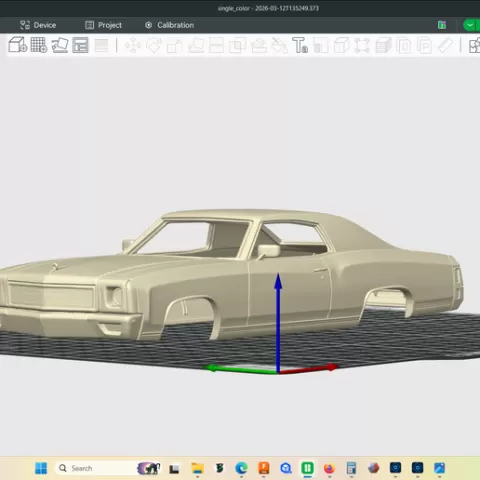Image resolution: width=480 pixels, height=480 pixels.
Task: Click the Arrange all objects icon
Action: pyautogui.click(x=80, y=45)
